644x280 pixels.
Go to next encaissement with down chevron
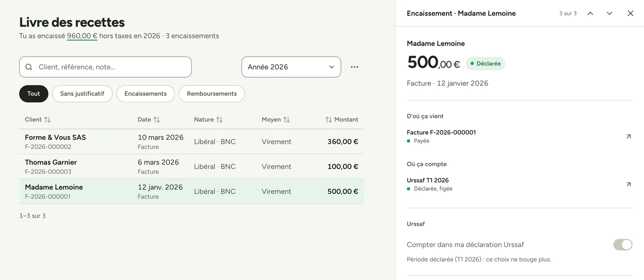609,13
